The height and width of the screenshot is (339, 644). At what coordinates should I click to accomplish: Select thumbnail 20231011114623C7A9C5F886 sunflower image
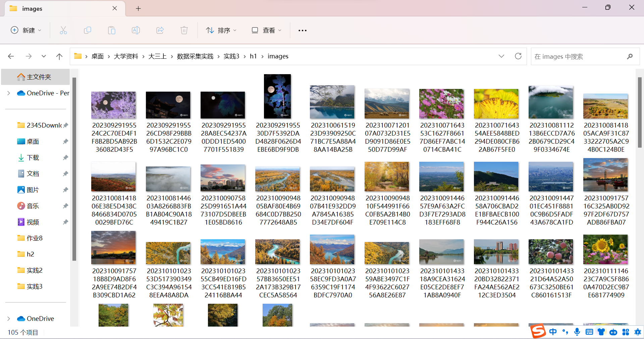605,249
